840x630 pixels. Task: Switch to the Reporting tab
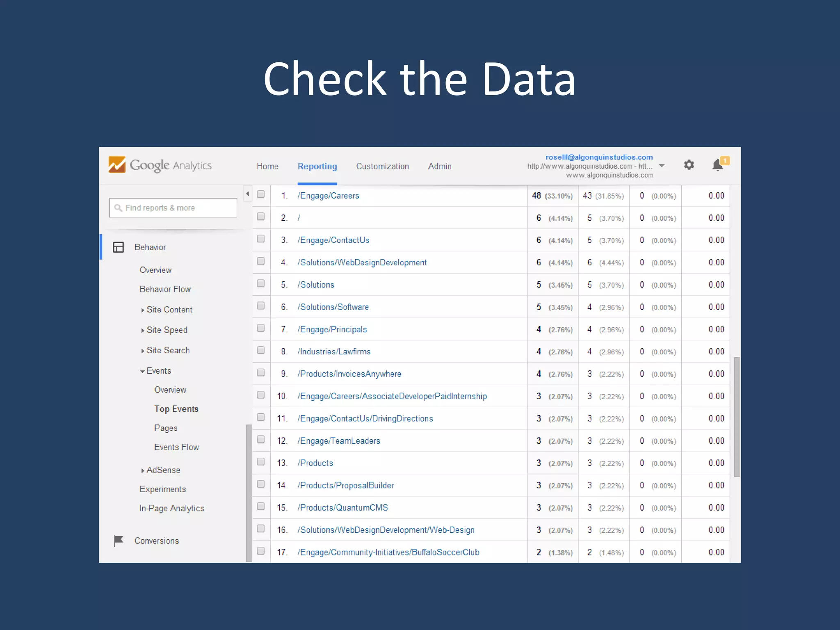[317, 166]
